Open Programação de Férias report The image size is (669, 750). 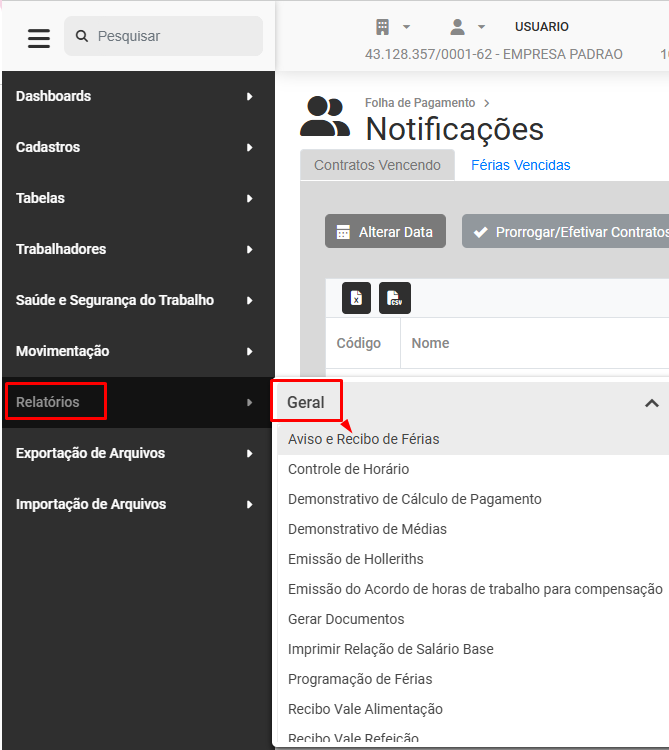tap(360, 679)
